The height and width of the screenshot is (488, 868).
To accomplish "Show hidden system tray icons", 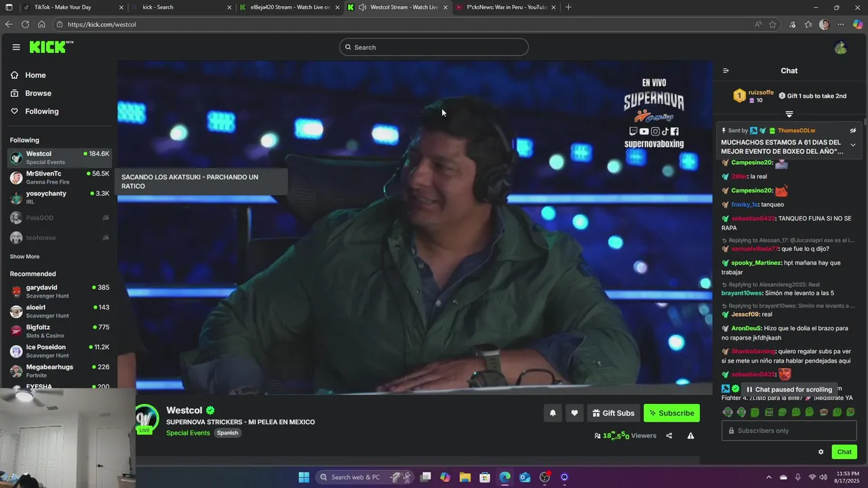I will [x=768, y=477].
